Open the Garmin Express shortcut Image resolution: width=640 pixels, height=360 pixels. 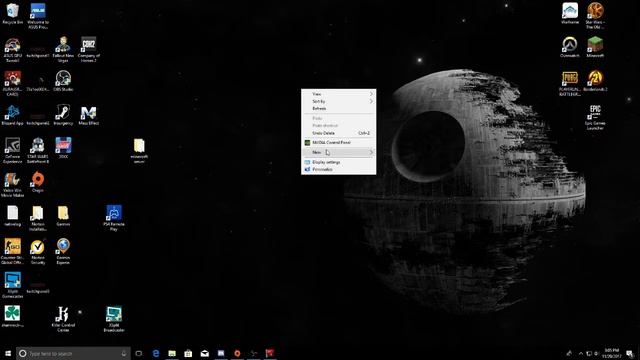(63, 251)
